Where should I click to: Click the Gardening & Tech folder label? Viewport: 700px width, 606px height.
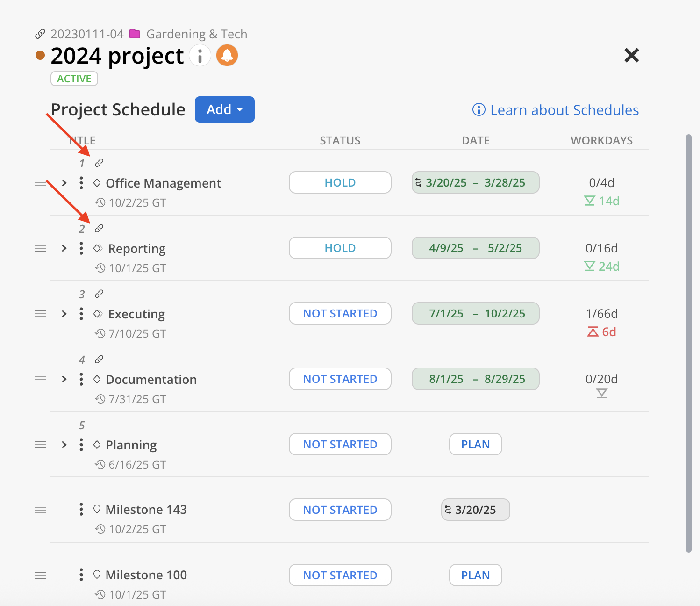coord(196,34)
